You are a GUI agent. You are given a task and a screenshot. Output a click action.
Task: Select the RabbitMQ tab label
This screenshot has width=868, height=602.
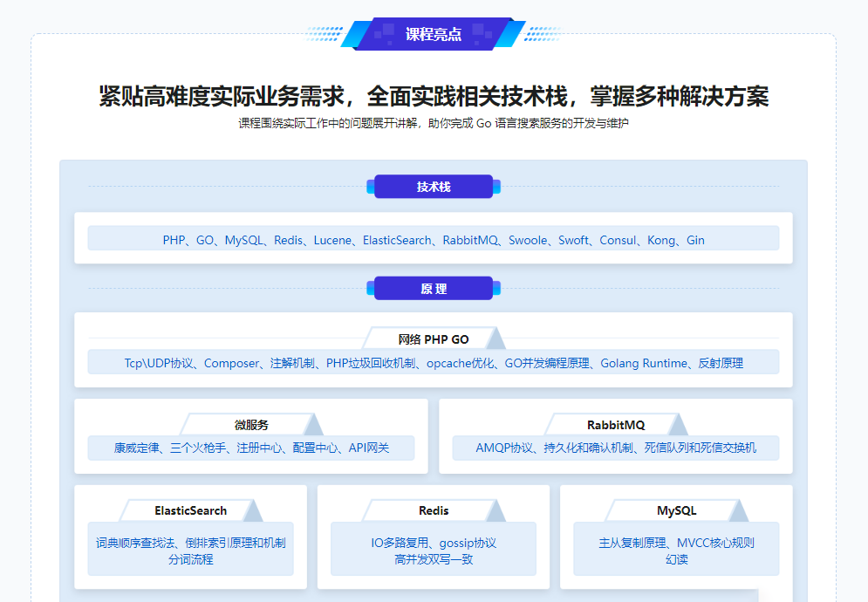616,425
